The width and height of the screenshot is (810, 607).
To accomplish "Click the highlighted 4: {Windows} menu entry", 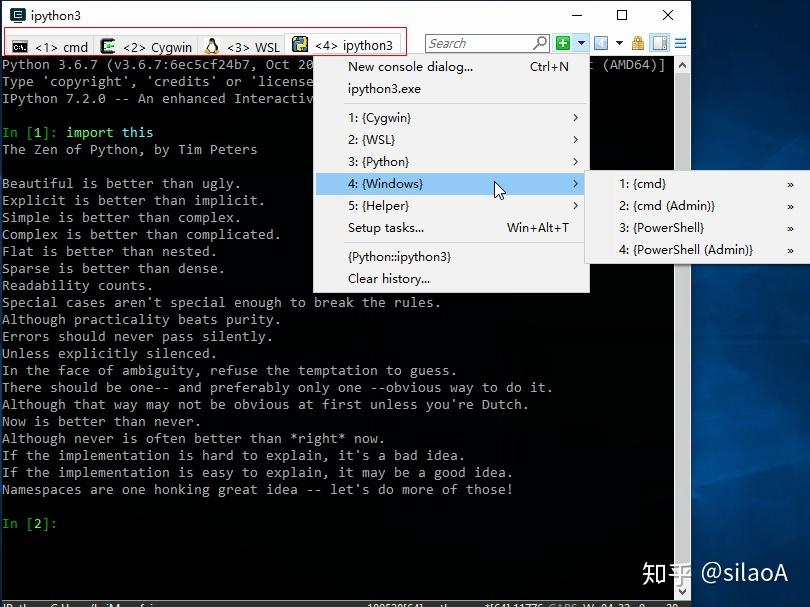I will click(x=451, y=184).
